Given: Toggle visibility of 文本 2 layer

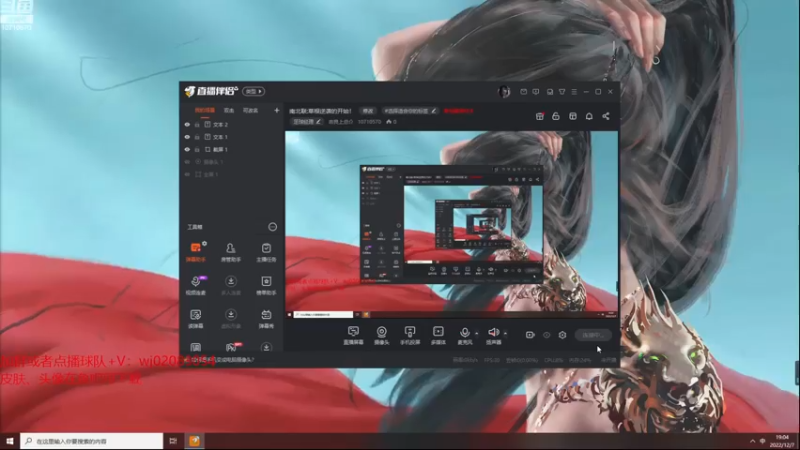Looking at the screenshot, I should [187, 124].
